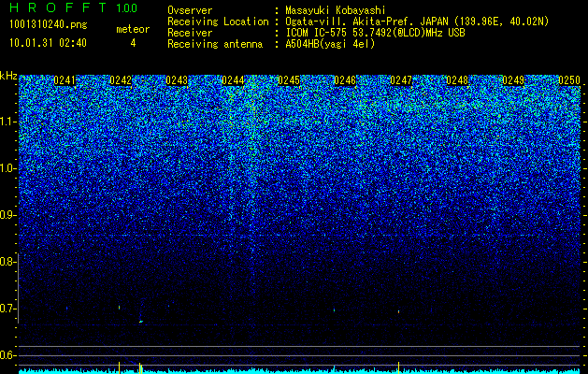Click the green echo dot below 0246
This screenshot has height=374, width=588.
click(x=334, y=310)
